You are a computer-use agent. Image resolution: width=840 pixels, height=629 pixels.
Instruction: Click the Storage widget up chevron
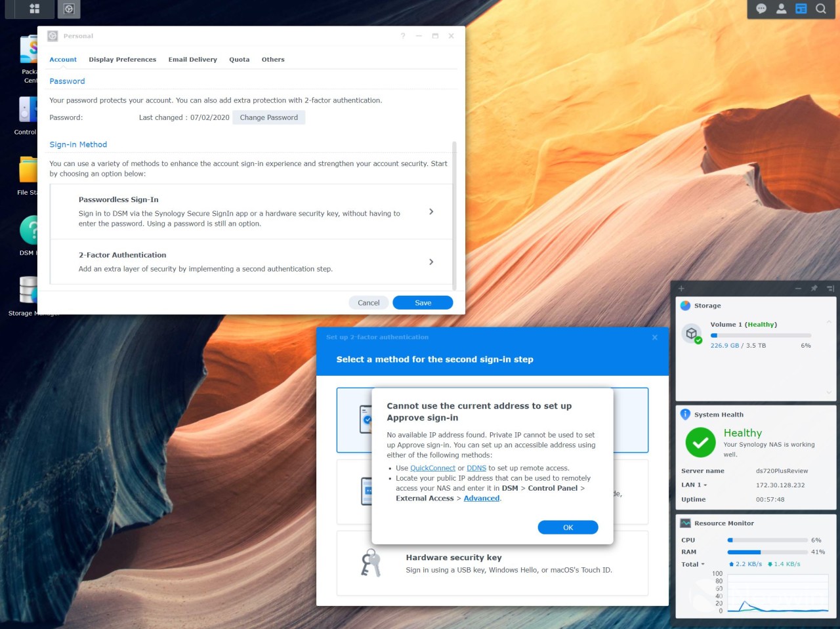click(829, 321)
